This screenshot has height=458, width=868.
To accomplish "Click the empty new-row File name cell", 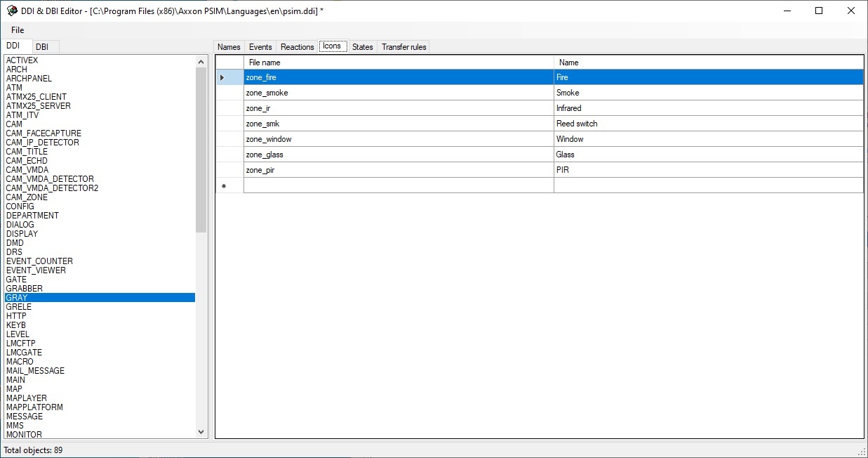I will click(x=398, y=185).
